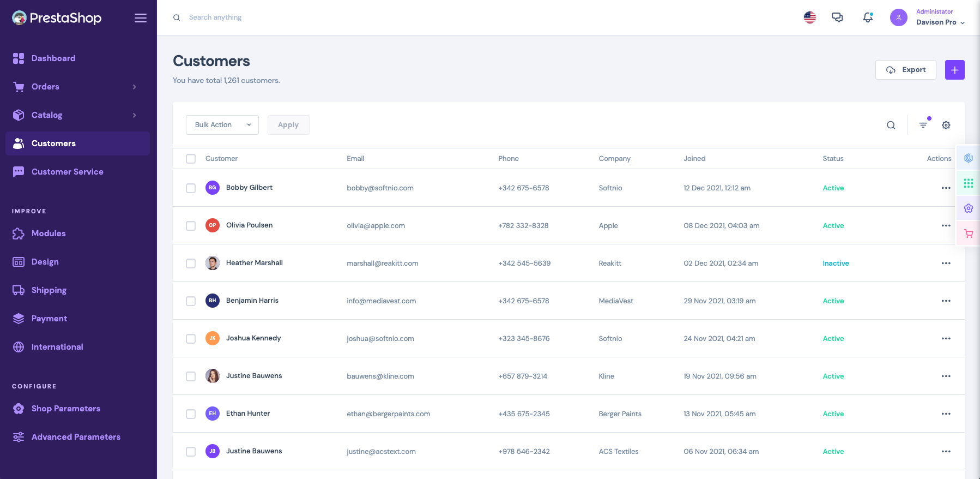Open the Bulk Action dropdown
Viewport: 980px width, 479px height.
pos(222,125)
